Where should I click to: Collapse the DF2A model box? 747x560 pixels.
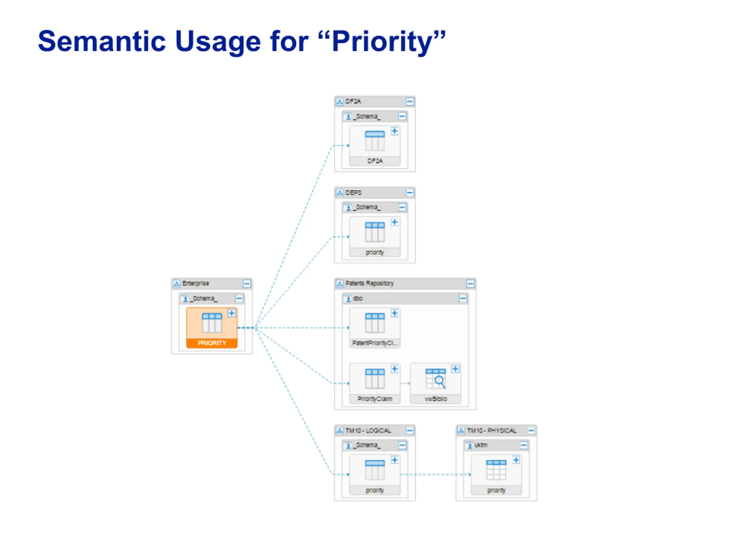410,101
